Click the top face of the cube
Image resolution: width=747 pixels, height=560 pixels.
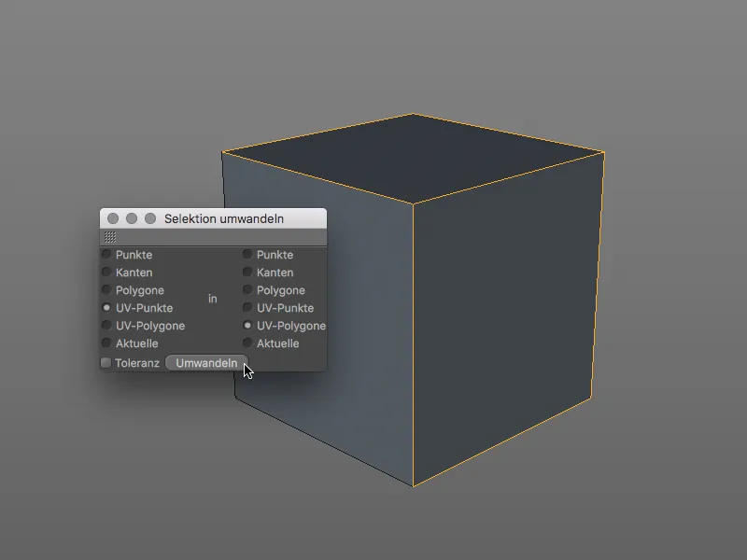(413, 157)
